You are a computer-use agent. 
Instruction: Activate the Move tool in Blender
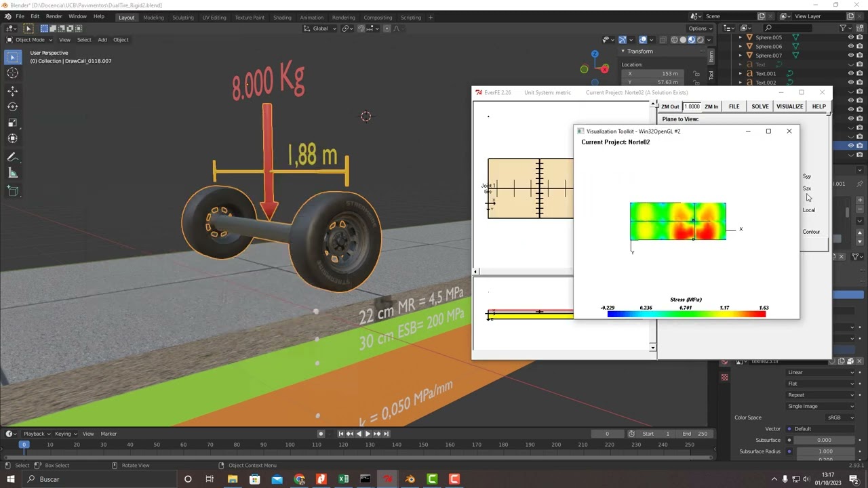pyautogui.click(x=12, y=91)
